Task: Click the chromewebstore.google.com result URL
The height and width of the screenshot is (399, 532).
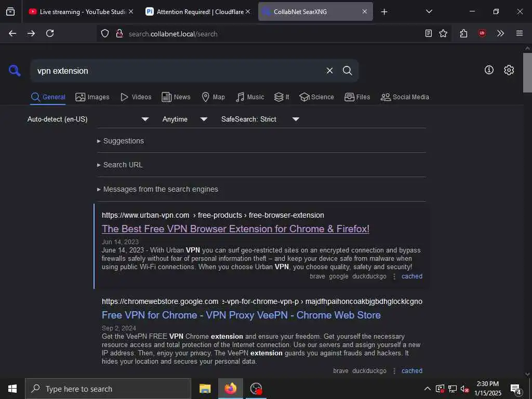Action: click(262, 301)
